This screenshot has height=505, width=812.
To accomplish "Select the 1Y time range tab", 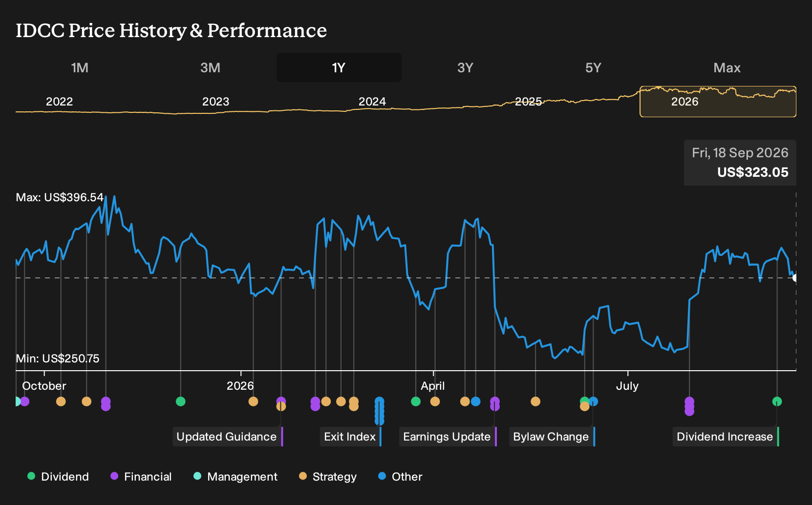I will click(x=339, y=67).
